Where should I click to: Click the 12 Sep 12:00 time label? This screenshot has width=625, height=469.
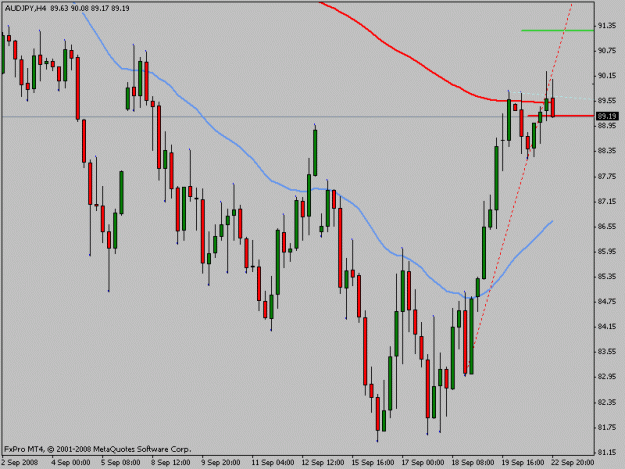[x=323, y=463]
